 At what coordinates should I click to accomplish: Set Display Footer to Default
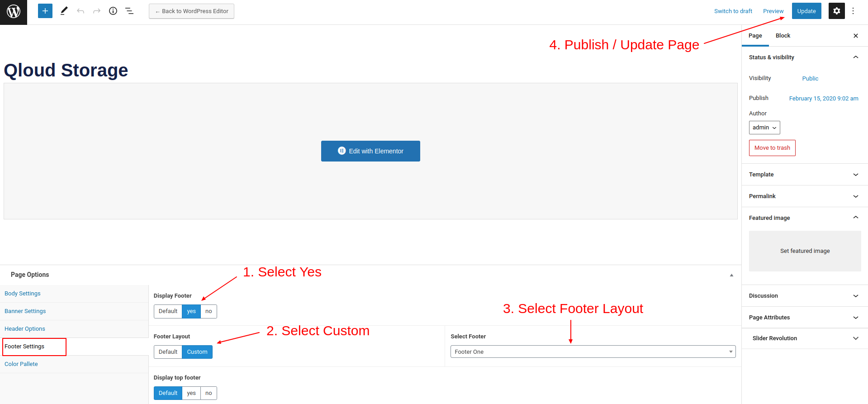click(168, 311)
